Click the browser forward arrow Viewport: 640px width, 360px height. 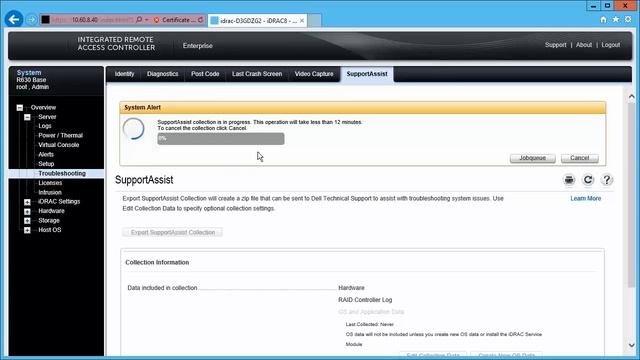(31, 20)
